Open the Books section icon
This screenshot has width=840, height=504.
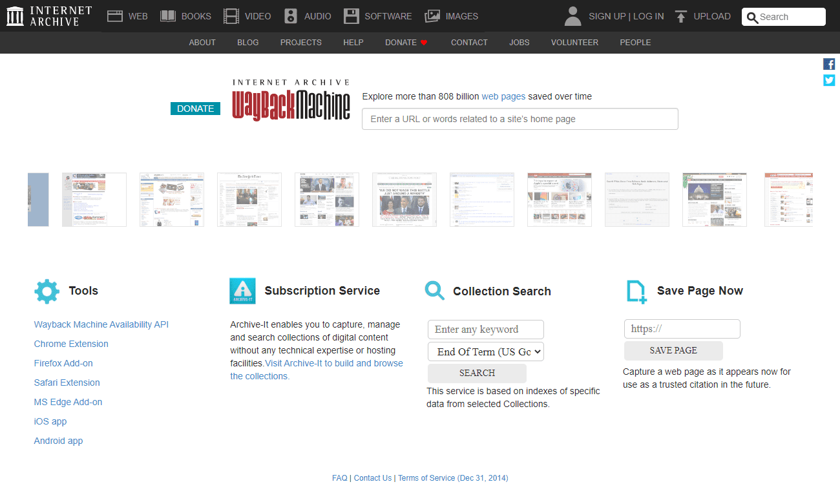[x=168, y=16]
